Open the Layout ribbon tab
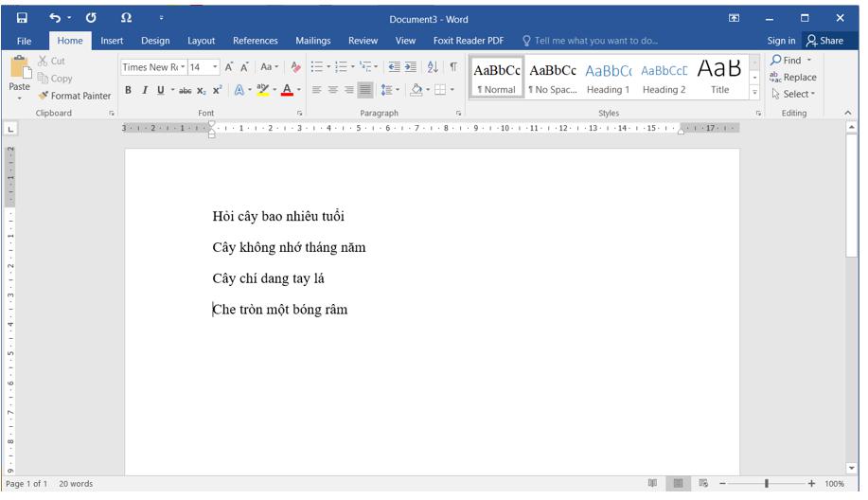 click(201, 41)
